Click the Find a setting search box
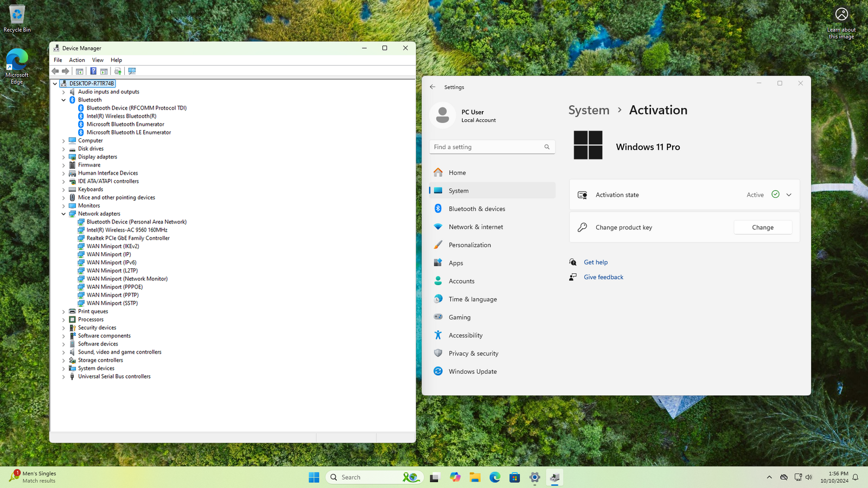The height and width of the screenshot is (488, 868). pyautogui.click(x=492, y=147)
